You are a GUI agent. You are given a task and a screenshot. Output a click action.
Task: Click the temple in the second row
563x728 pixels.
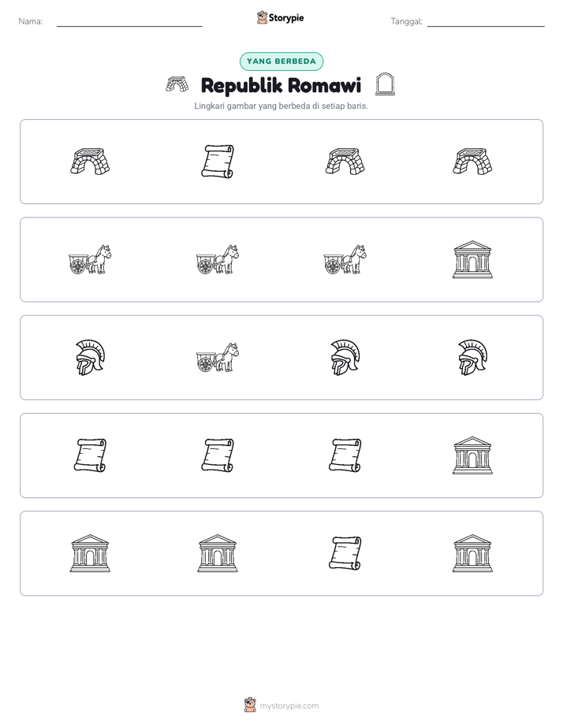472,259
